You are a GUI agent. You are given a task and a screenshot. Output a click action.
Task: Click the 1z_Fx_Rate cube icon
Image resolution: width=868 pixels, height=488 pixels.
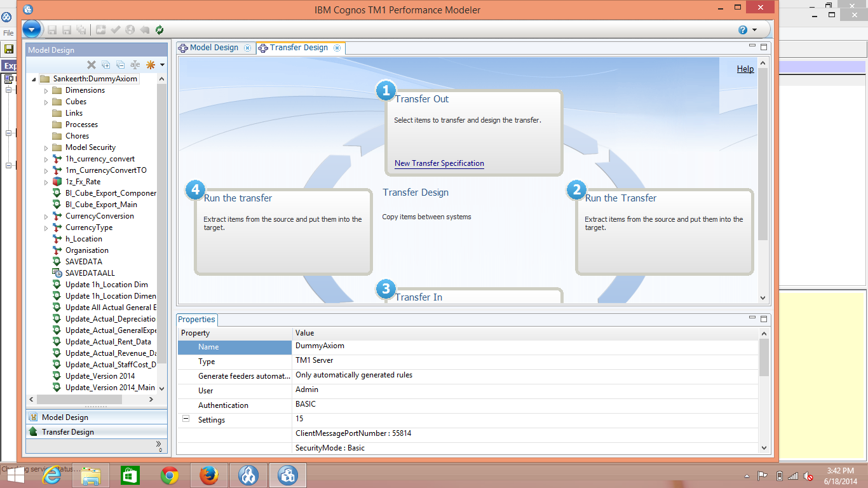point(57,182)
